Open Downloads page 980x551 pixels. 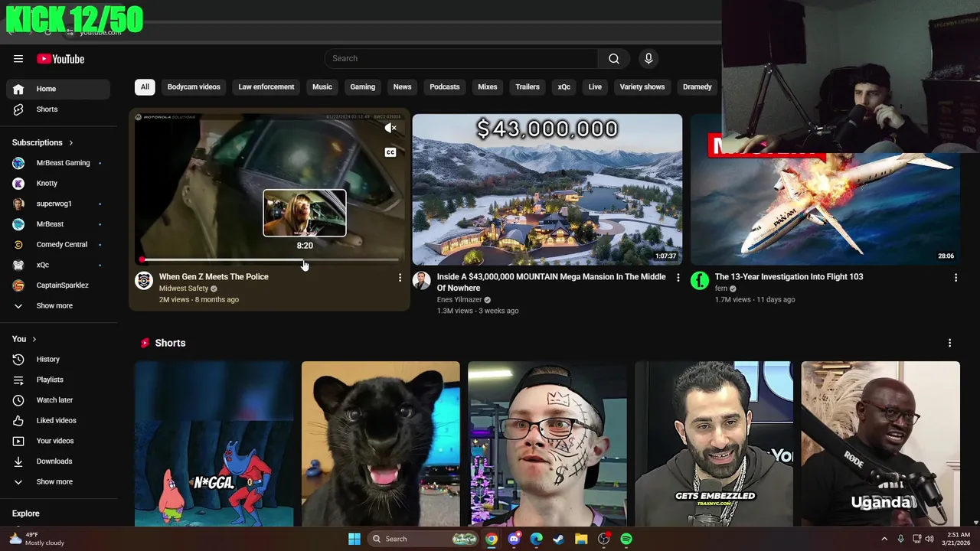pos(58,461)
